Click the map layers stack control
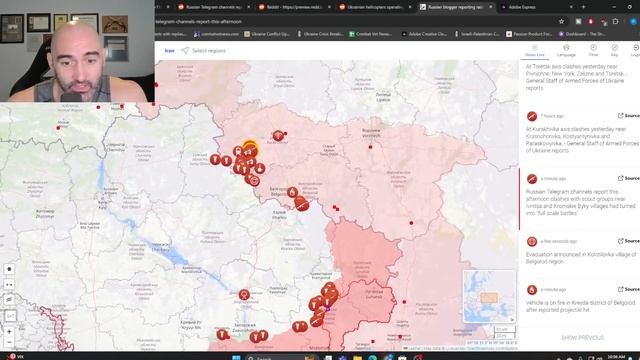The width and height of the screenshot is (640, 360). click(x=9, y=300)
